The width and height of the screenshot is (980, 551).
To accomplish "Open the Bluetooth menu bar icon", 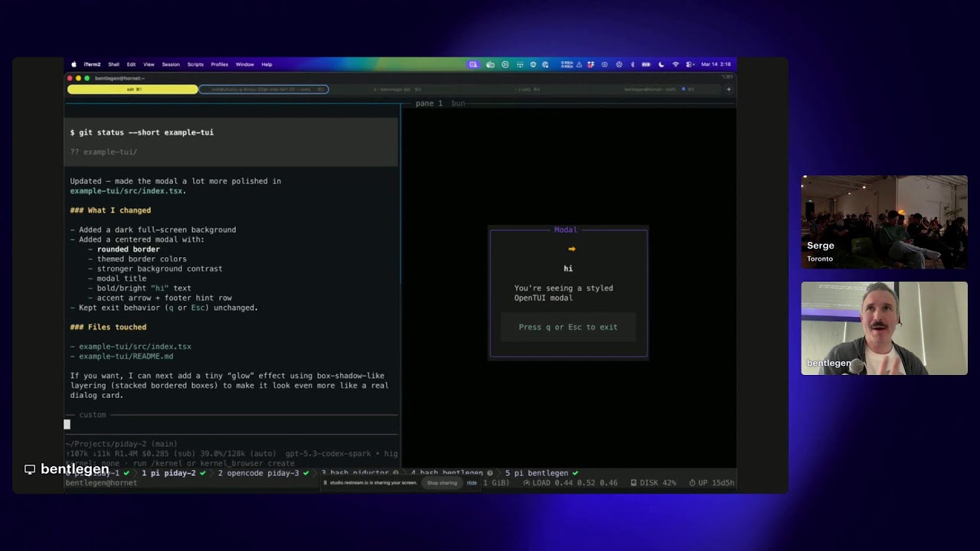I will (x=632, y=64).
